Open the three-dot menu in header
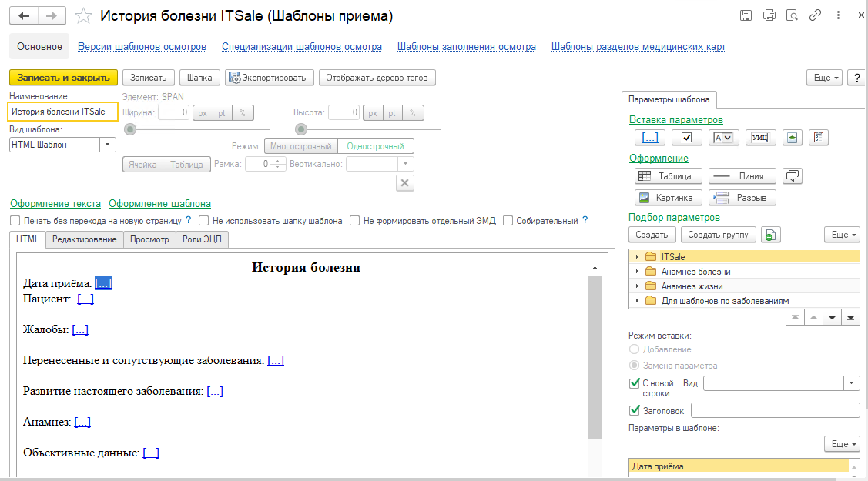 (838, 15)
